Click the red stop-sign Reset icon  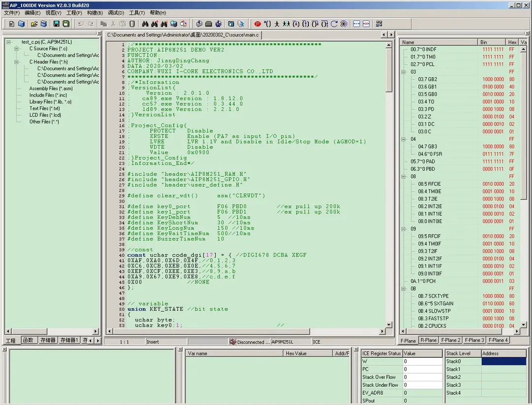258,24
